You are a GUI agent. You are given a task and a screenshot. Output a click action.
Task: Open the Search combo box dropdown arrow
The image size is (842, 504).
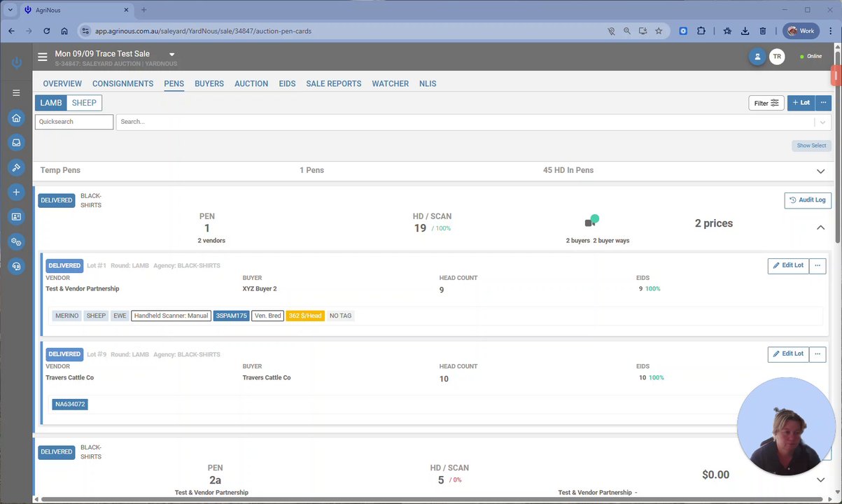822,122
